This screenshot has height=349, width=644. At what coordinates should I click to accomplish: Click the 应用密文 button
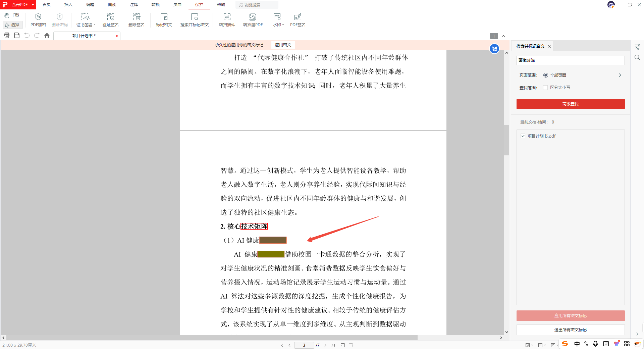click(283, 45)
